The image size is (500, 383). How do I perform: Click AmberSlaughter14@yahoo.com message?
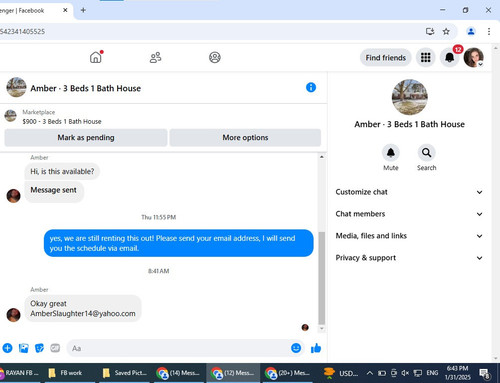pyautogui.click(x=83, y=314)
